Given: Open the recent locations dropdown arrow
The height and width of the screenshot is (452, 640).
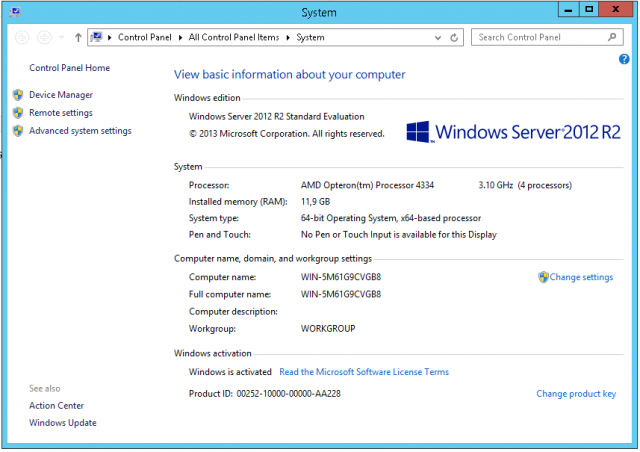Looking at the screenshot, I should (x=61, y=38).
